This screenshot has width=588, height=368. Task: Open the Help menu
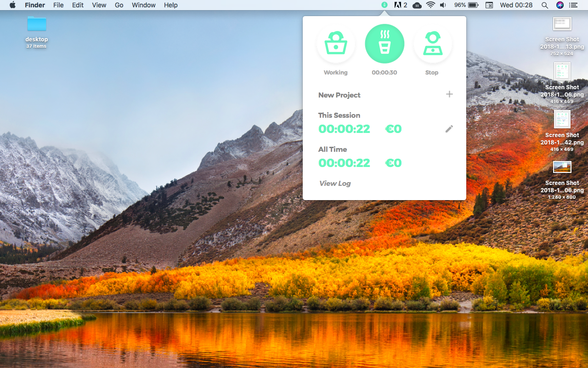(x=170, y=5)
